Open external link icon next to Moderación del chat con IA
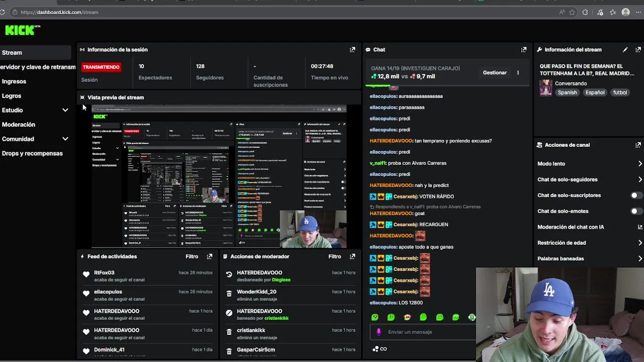 click(x=640, y=227)
